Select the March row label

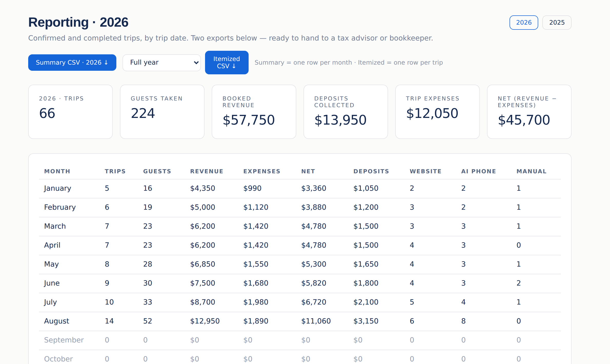pos(55,226)
